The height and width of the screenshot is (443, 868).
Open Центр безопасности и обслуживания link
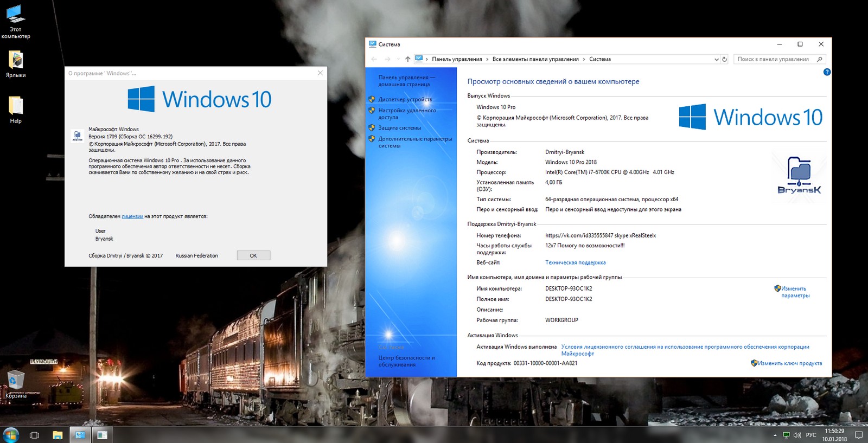pos(406,361)
